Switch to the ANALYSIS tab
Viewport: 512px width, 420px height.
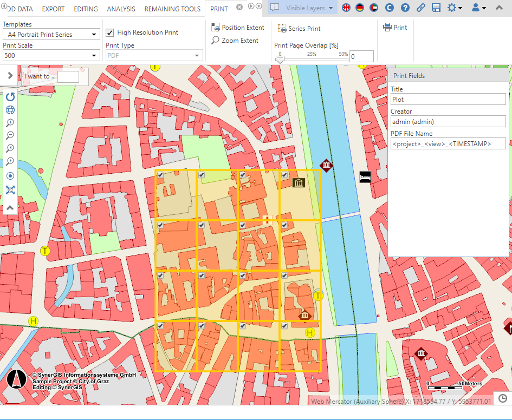coord(121,9)
